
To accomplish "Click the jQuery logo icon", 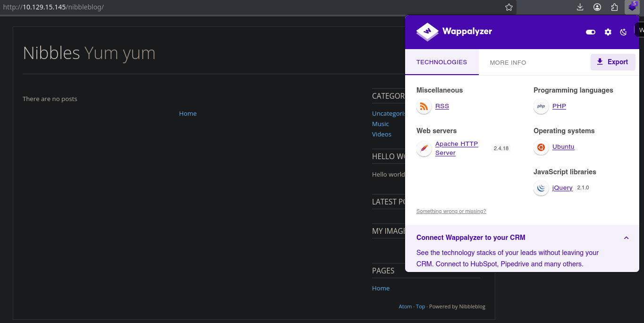I will pos(541,188).
